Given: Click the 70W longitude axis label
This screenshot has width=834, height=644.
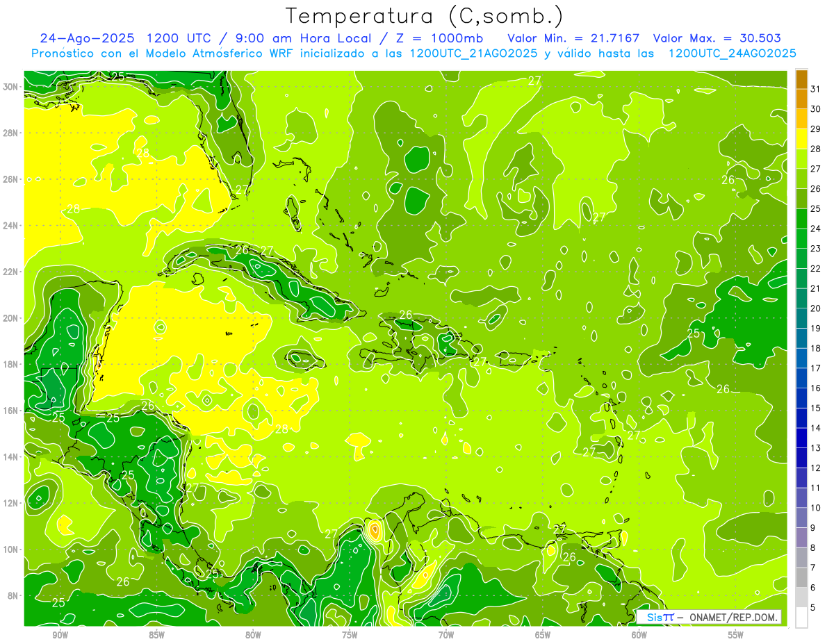Looking at the screenshot, I should tap(446, 636).
